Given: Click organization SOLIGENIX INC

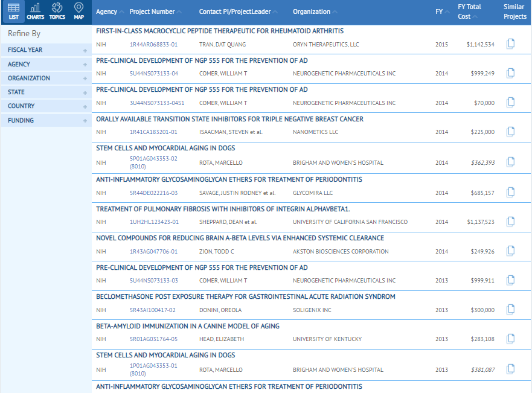Looking at the screenshot, I should (312, 310).
